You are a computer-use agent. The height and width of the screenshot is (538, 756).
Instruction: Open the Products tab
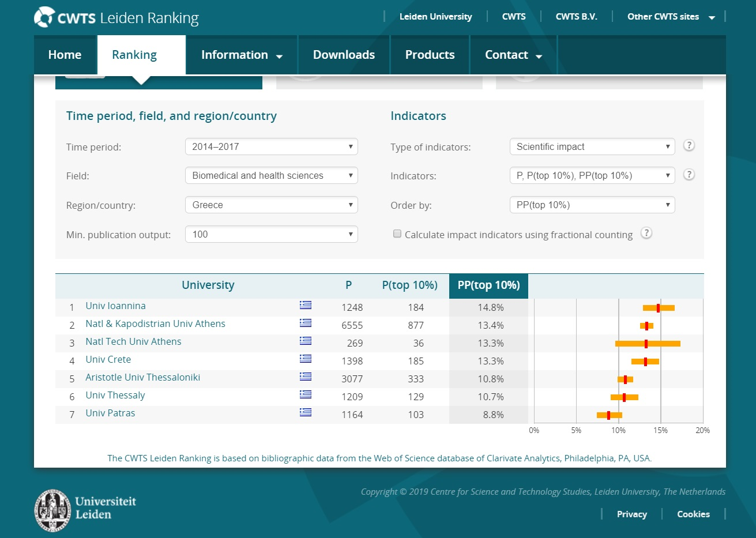point(430,55)
